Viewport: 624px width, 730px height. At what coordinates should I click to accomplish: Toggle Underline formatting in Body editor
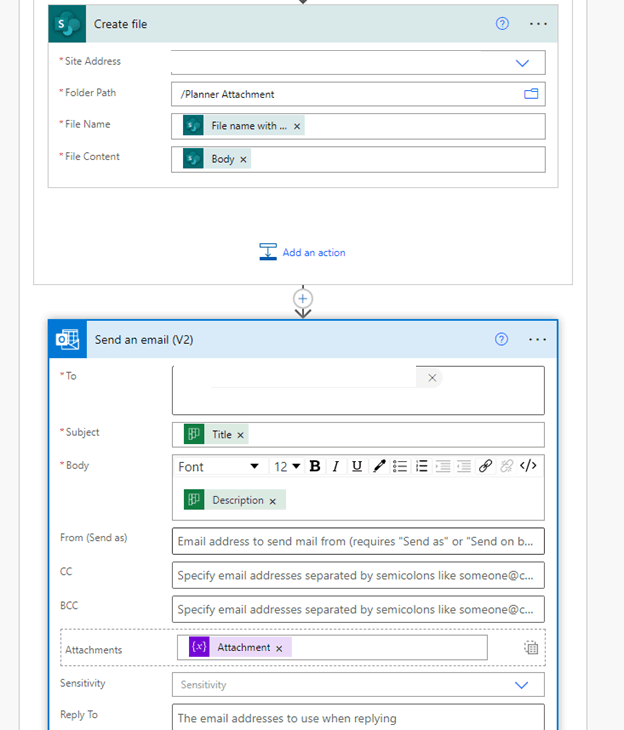(357, 466)
